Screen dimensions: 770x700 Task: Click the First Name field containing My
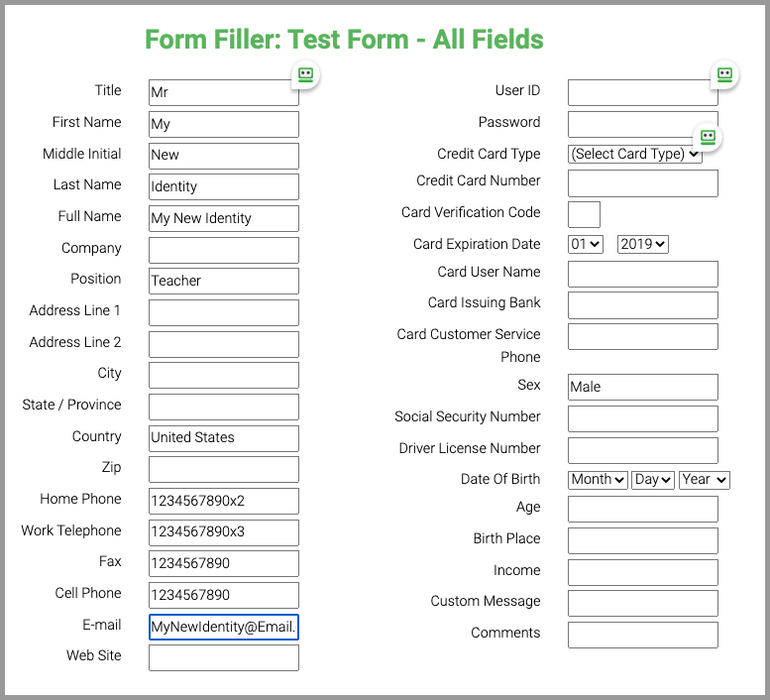[223, 124]
